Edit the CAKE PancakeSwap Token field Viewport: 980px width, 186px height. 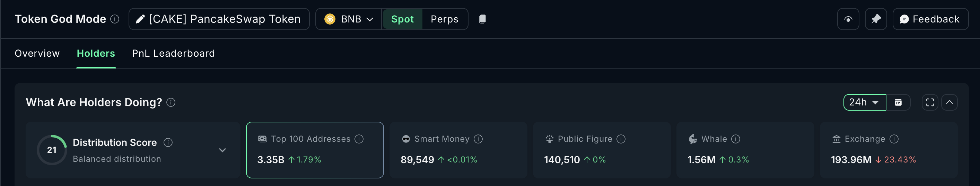click(x=219, y=19)
